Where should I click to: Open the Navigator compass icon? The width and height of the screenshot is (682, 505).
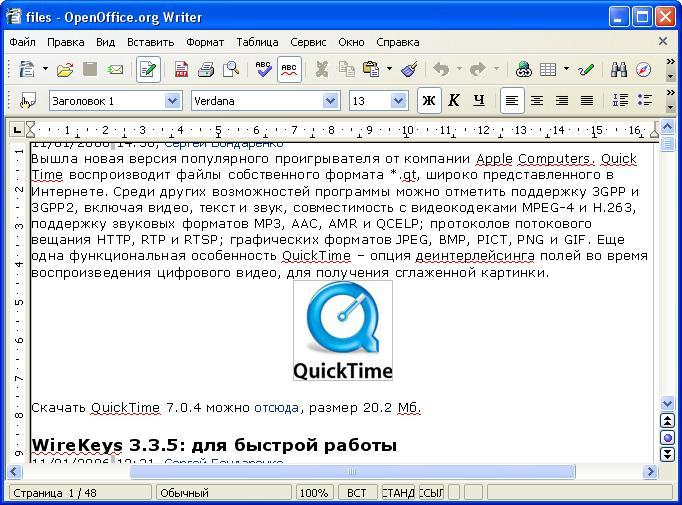point(643,70)
